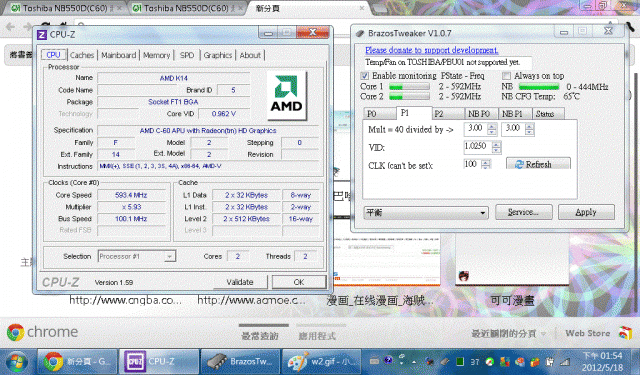
Task: Toggle Always on top checkbox
Action: [506, 76]
